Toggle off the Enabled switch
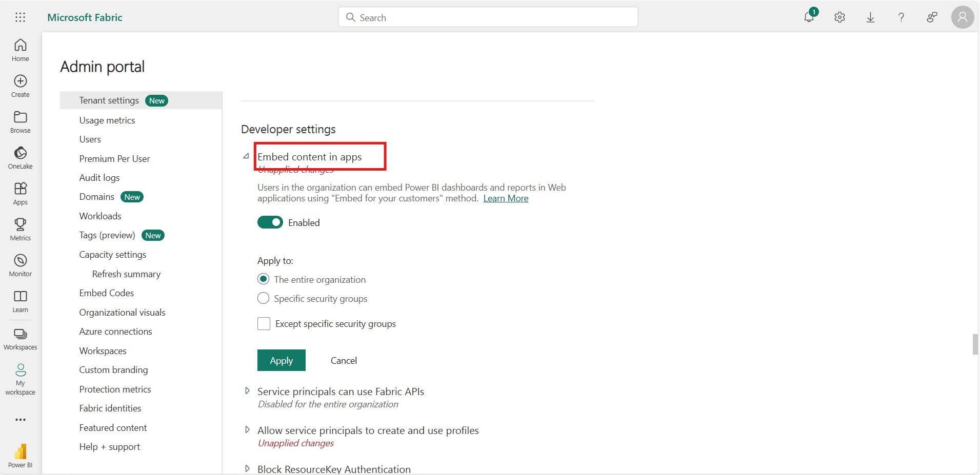Viewport: 980px width, 475px height. click(x=270, y=222)
